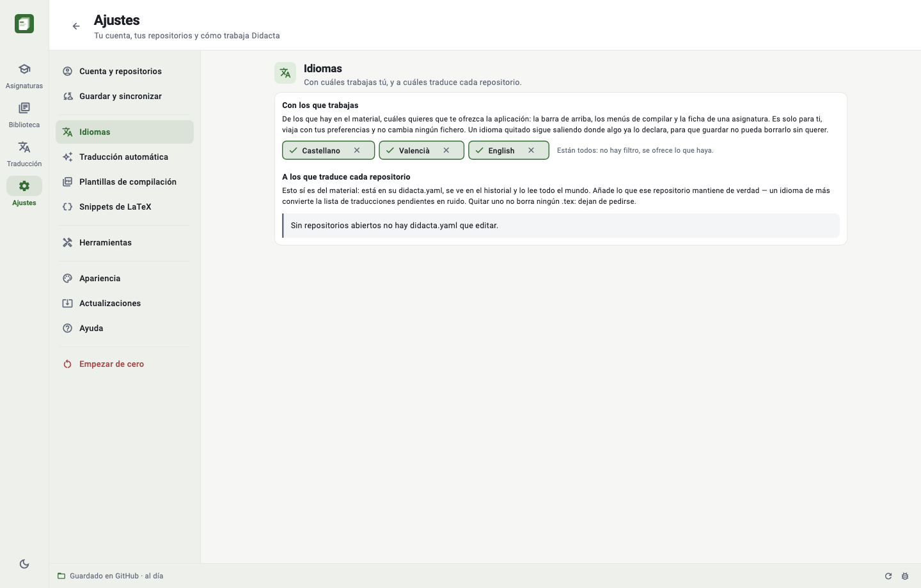Screen dimensions: 921x588
Task: Click the 'Con los que trabajas' heading
Action: [320, 105]
